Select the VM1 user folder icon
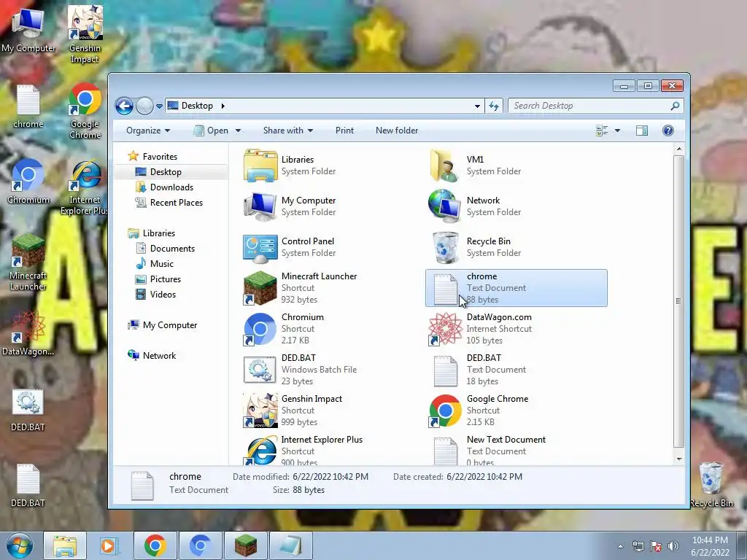 pos(445,166)
